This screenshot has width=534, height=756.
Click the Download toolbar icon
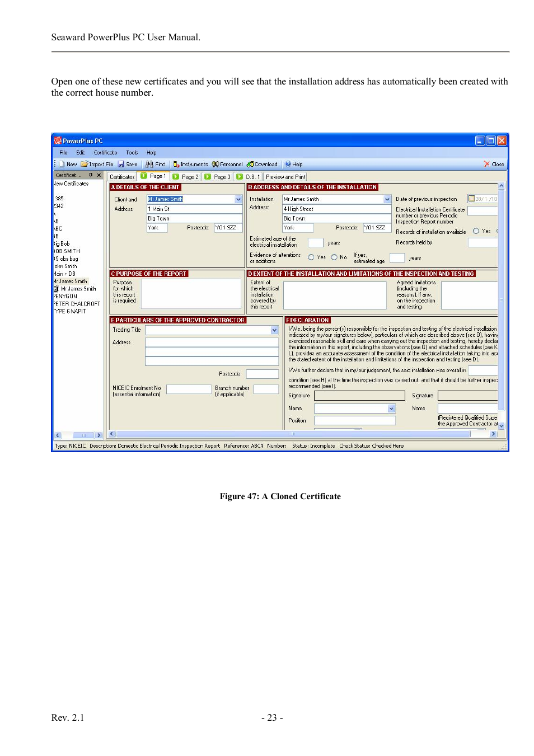(x=250, y=165)
